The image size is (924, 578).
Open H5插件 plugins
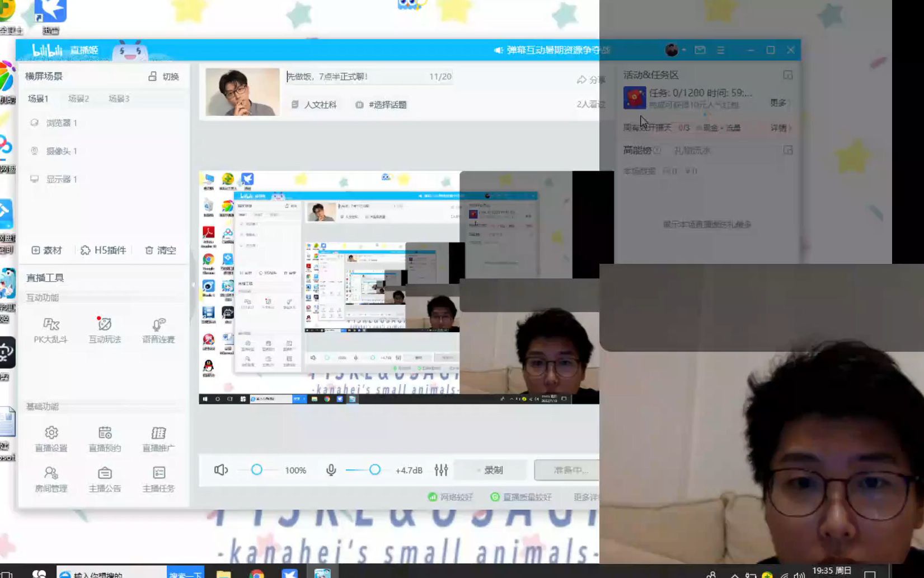click(x=104, y=250)
